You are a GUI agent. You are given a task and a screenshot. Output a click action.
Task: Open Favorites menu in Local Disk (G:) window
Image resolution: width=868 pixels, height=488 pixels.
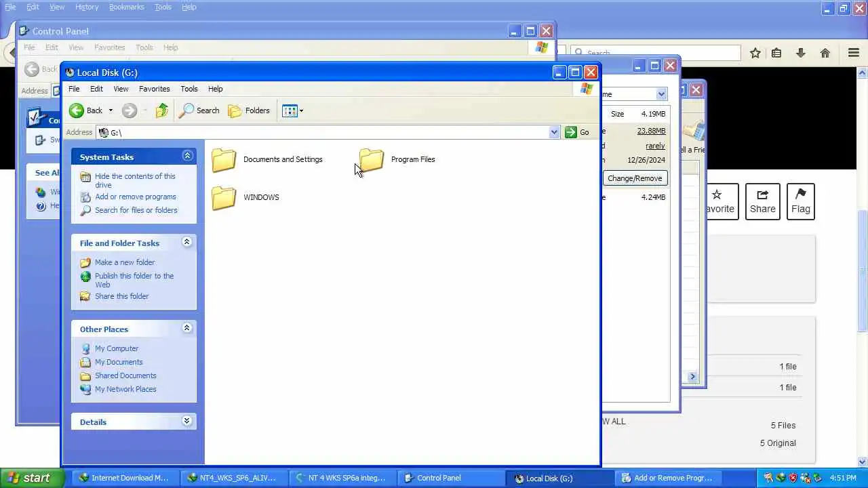point(154,89)
